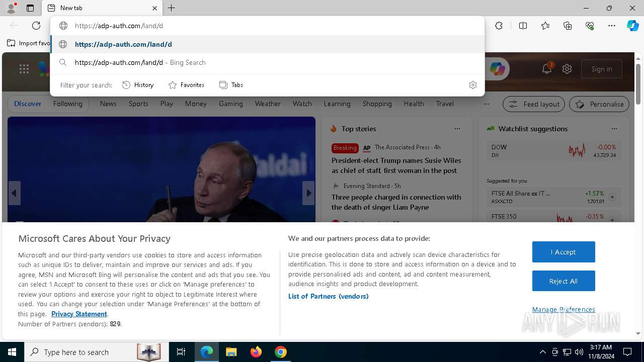The image size is (644, 362).
Task: Click in the address bar field
Action: pos(267,26)
